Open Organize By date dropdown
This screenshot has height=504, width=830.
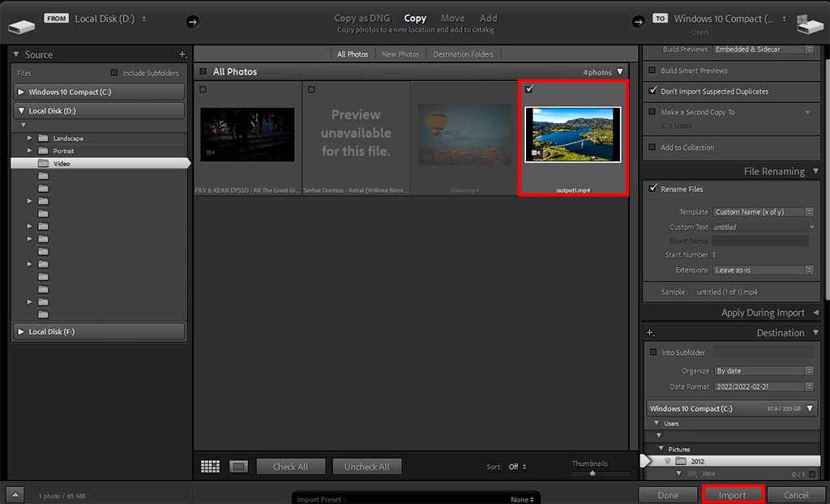[764, 371]
